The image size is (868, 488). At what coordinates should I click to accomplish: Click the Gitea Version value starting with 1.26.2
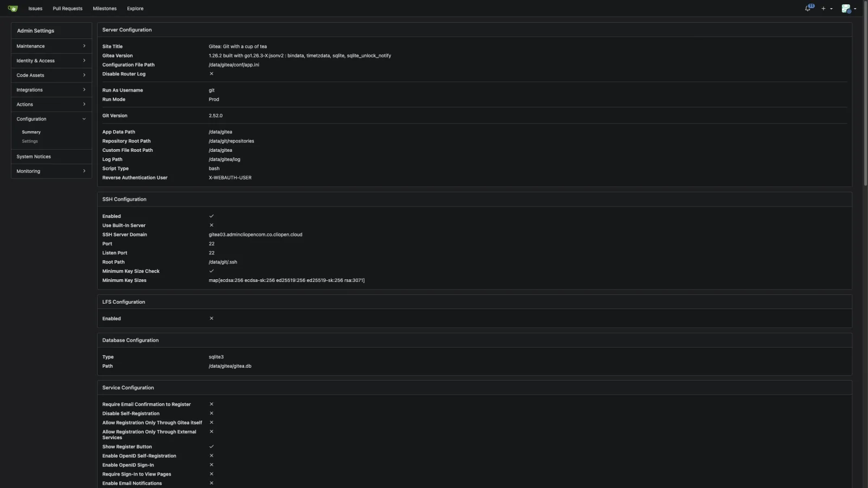(300, 56)
